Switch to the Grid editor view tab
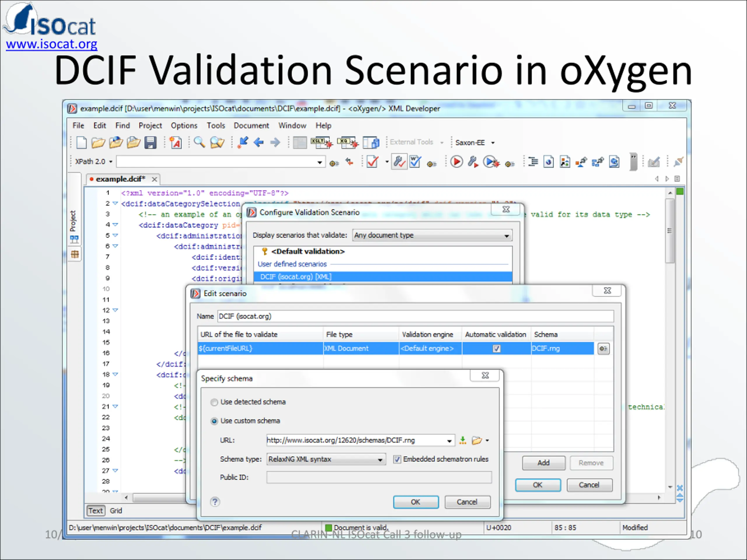The image size is (747, 560). (116, 510)
